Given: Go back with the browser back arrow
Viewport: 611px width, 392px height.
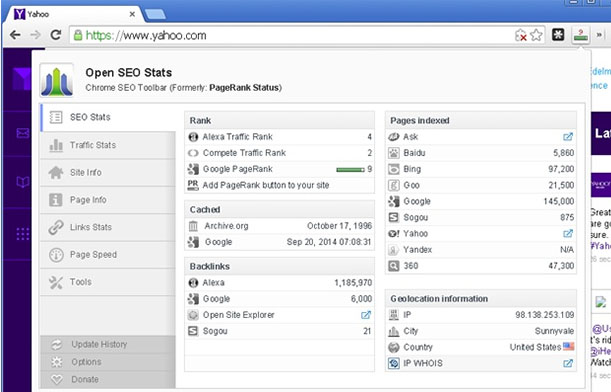Looking at the screenshot, I should click(x=15, y=35).
